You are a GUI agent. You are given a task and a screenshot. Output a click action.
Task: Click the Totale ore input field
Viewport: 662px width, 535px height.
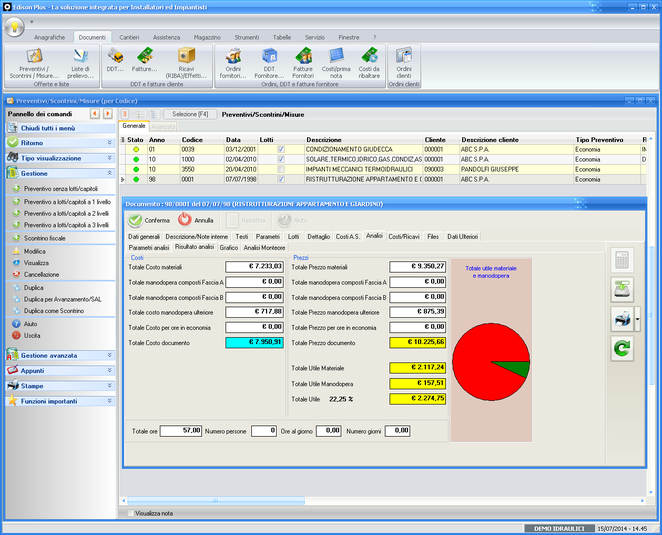pos(184,430)
